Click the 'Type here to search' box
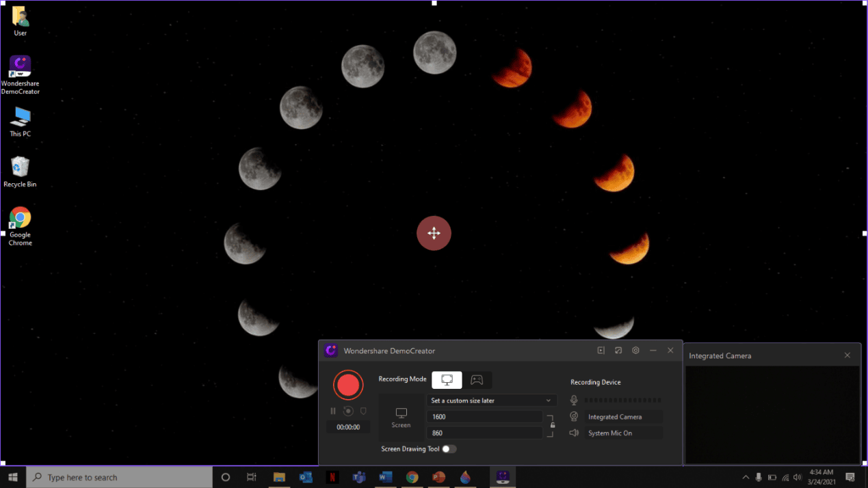 [119, 477]
